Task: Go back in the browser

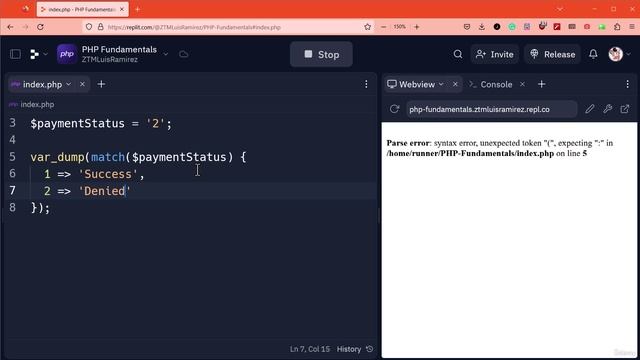Action: coord(10,27)
